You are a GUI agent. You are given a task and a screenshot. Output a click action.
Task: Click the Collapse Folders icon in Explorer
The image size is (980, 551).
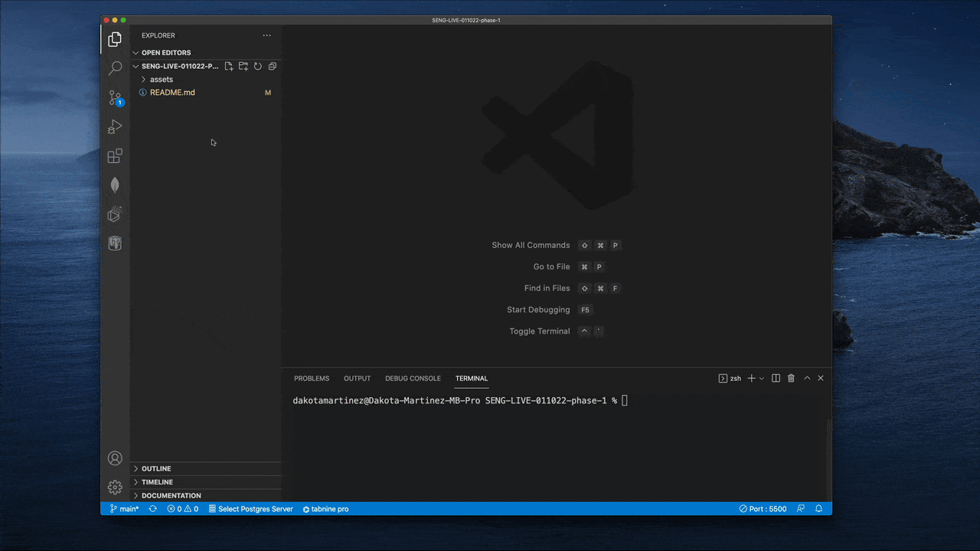[272, 66]
